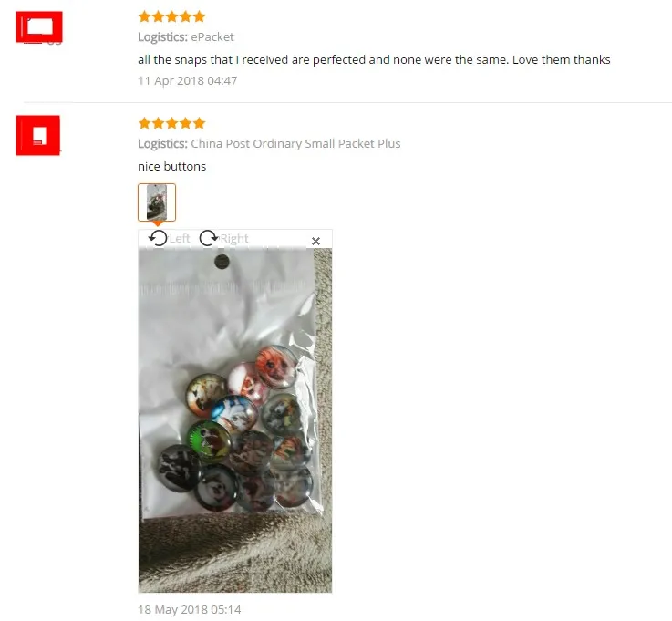Open the second reviewer's avatar
This screenshot has width=672, height=621.
37,135
